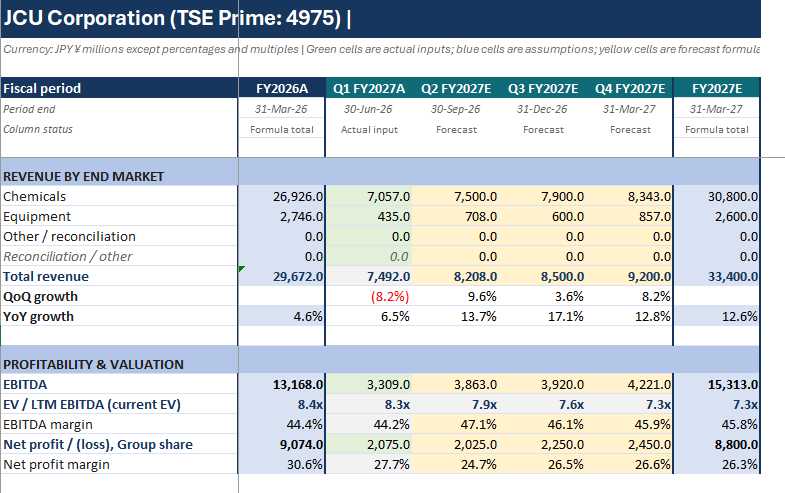Click the Total revenue FY2026A value 29,672.0
The width and height of the screenshot is (785, 493).
point(282,276)
